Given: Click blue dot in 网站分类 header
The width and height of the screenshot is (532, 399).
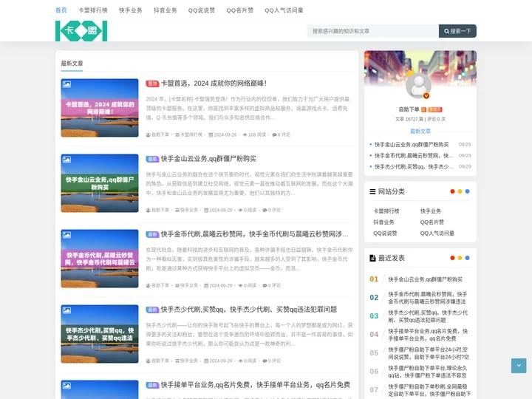Looking at the screenshot, I should point(467,191).
